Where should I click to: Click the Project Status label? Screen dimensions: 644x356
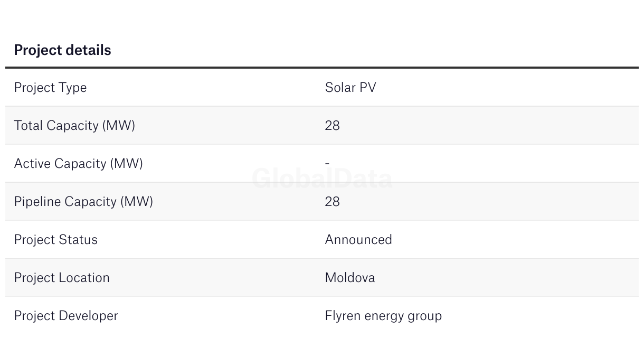click(55, 240)
